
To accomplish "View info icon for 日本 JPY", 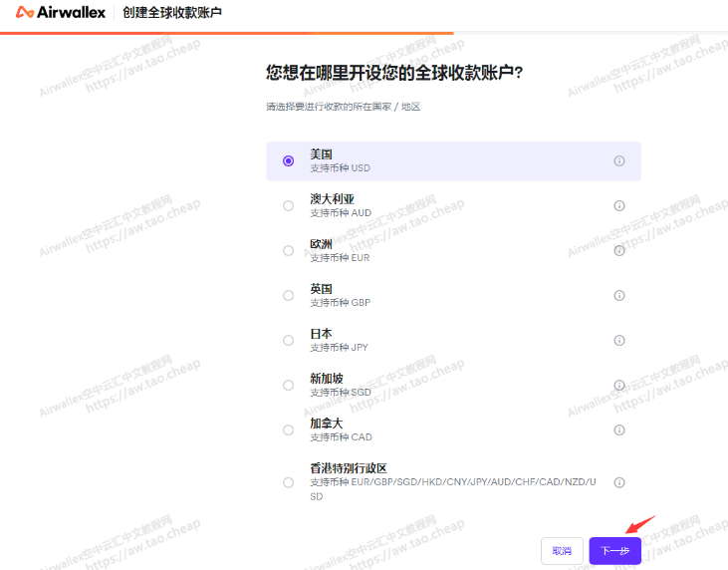I will click(619, 341).
